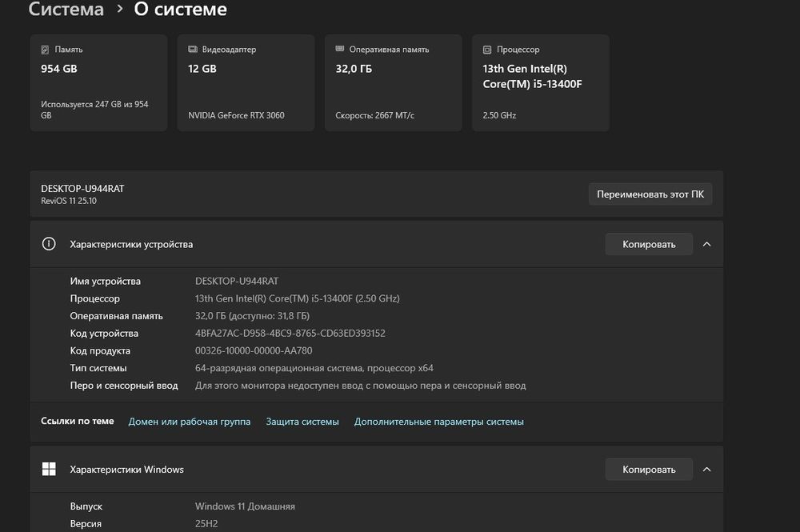
Task: Click the О системе page heading
Action: 181,9
